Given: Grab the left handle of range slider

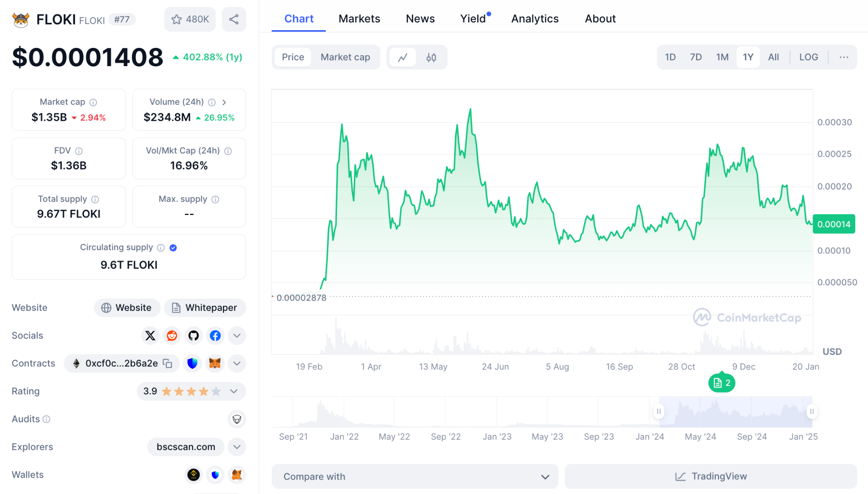Looking at the screenshot, I should click(x=659, y=411).
